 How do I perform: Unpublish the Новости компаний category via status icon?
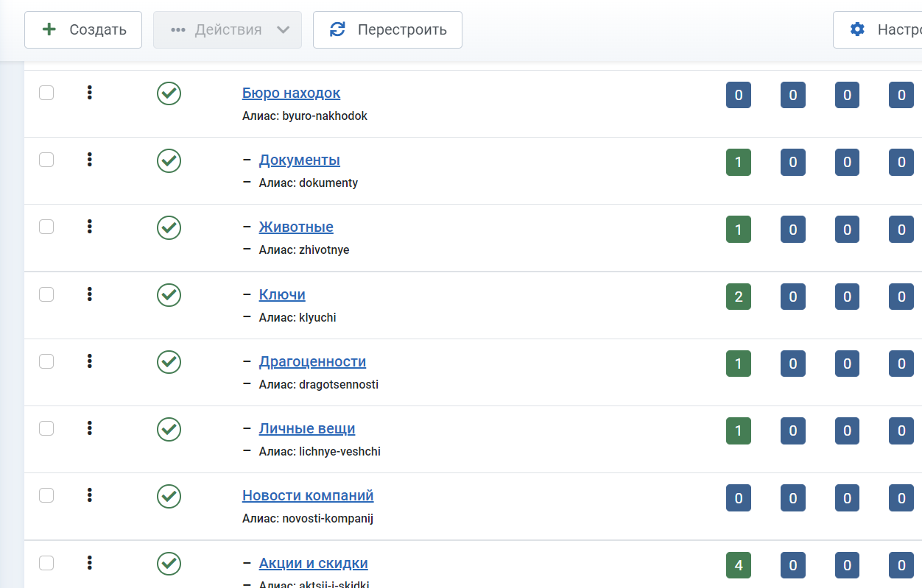[x=169, y=496]
